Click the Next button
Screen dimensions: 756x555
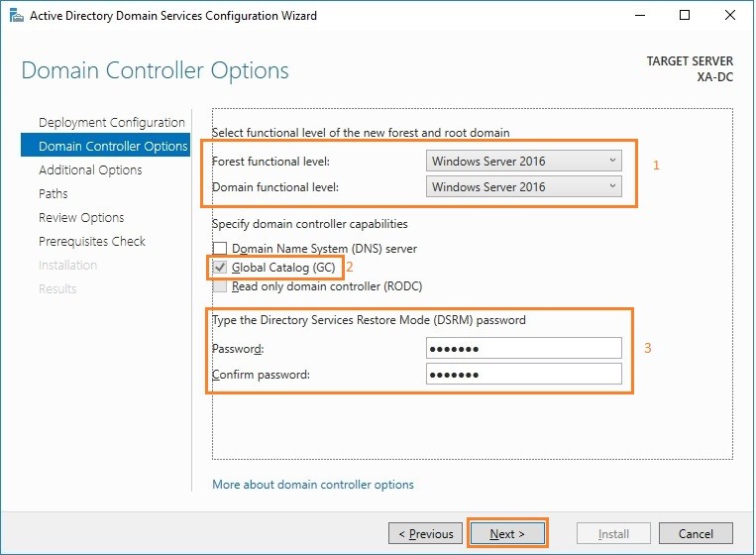point(507,533)
